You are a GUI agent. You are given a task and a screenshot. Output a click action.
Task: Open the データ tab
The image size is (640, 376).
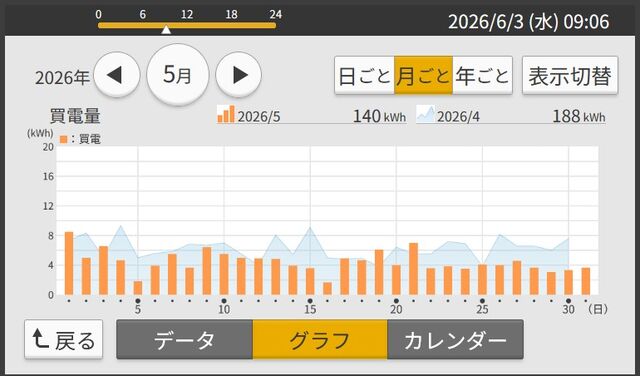(x=184, y=340)
